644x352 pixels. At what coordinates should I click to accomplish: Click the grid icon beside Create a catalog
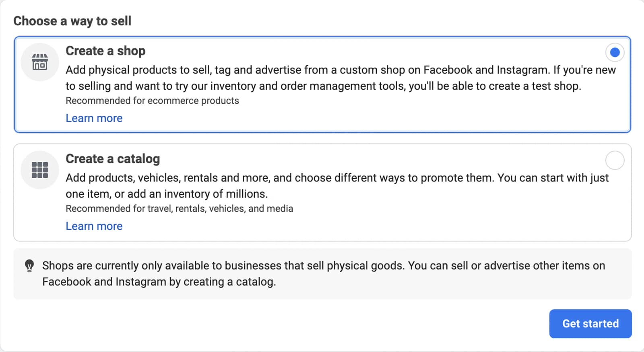tap(40, 170)
